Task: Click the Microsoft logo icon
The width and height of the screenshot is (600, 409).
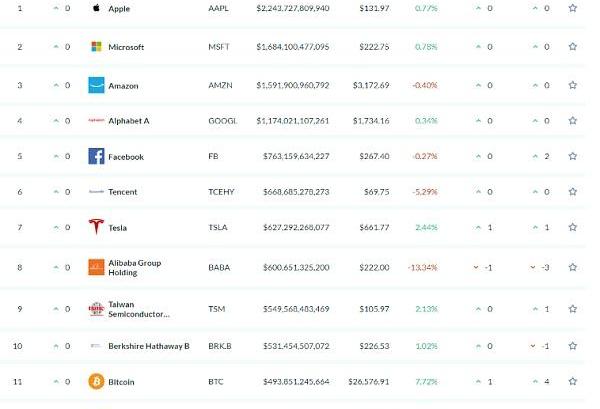Action: (x=96, y=47)
